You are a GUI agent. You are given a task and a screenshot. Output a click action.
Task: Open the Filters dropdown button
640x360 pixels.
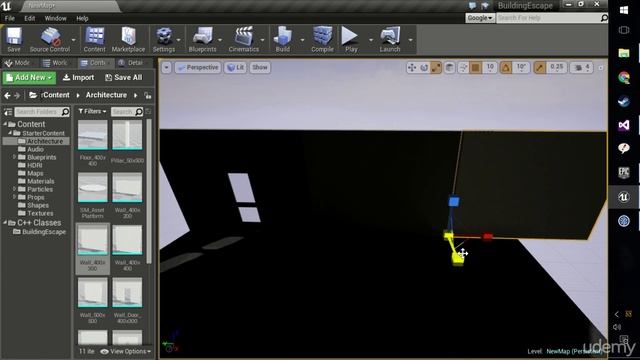pyautogui.click(x=92, y=111)
